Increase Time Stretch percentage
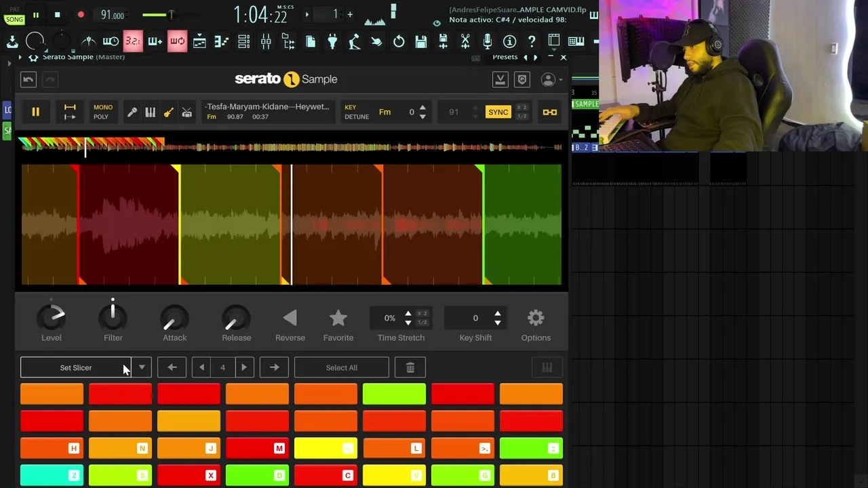This screenshot has height=488, width=868. tap(408, 314)
